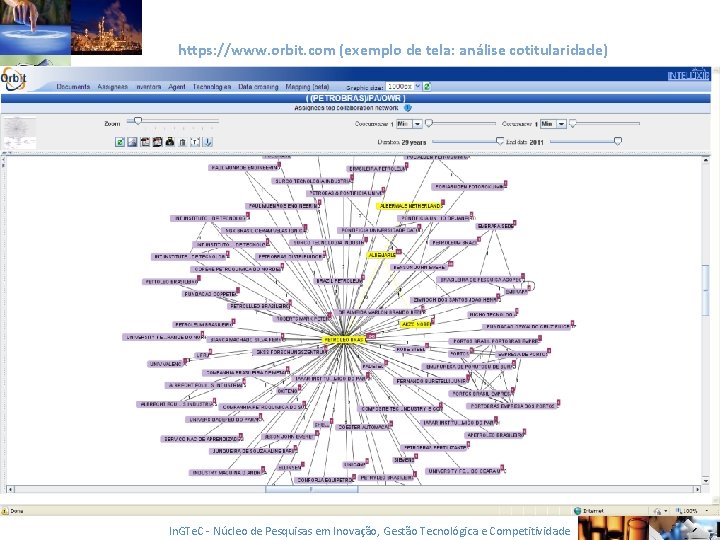The height and width of the screenshot is (540, 720).
Task: Select the JUNQUEIRA DE SOUZA node
Action: click(x=253, y=451)
